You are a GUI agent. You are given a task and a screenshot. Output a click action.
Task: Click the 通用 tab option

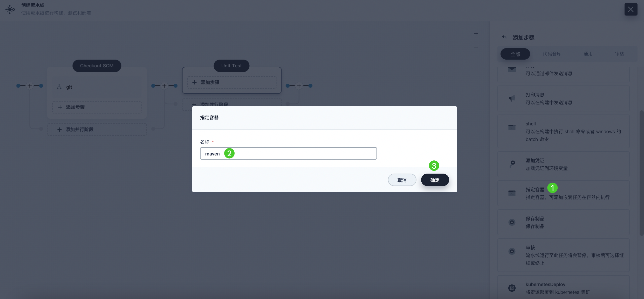588,53
